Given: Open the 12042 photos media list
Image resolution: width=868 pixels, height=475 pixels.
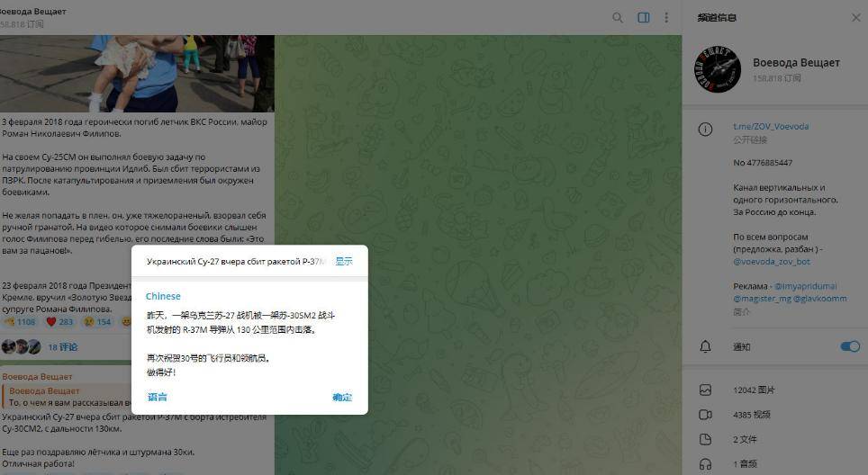Looking at the screenshot, I should pos(754,390).
